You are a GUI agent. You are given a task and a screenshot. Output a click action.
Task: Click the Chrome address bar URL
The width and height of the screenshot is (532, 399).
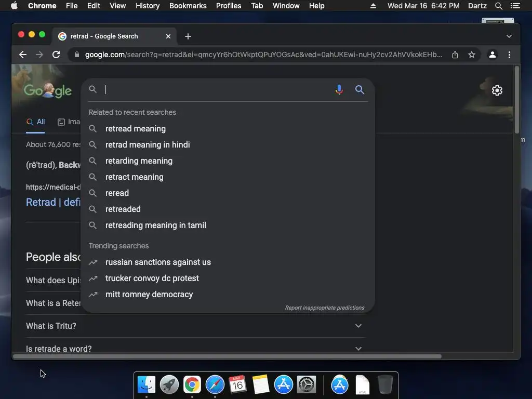(x=263, y=55)
